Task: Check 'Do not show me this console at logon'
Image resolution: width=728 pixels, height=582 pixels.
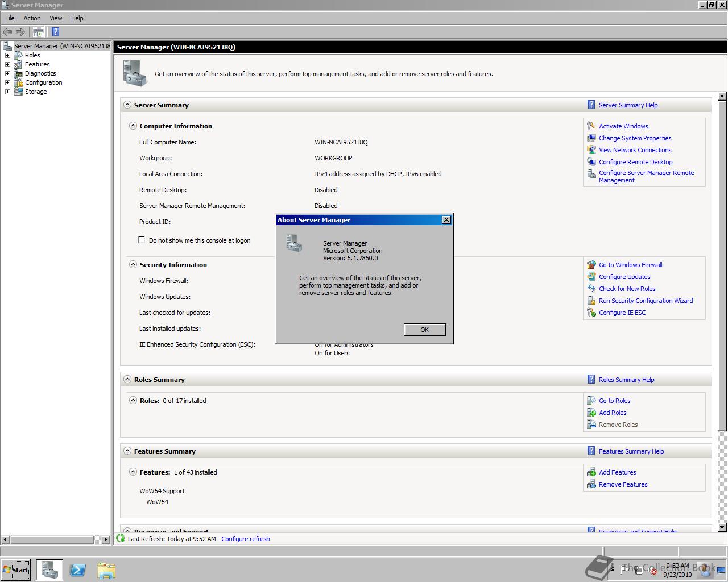Action: [x=142, y=240]
